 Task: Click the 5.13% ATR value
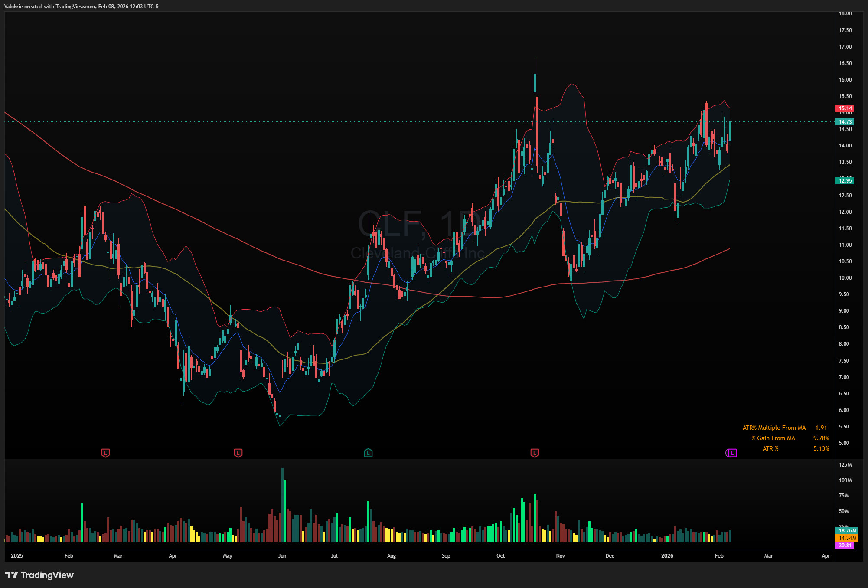[x=821, y=448]
